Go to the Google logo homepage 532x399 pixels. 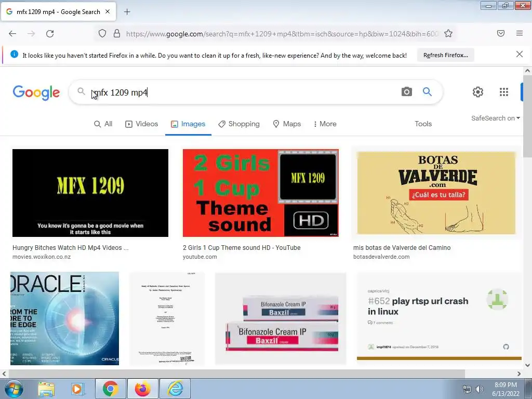36,92
